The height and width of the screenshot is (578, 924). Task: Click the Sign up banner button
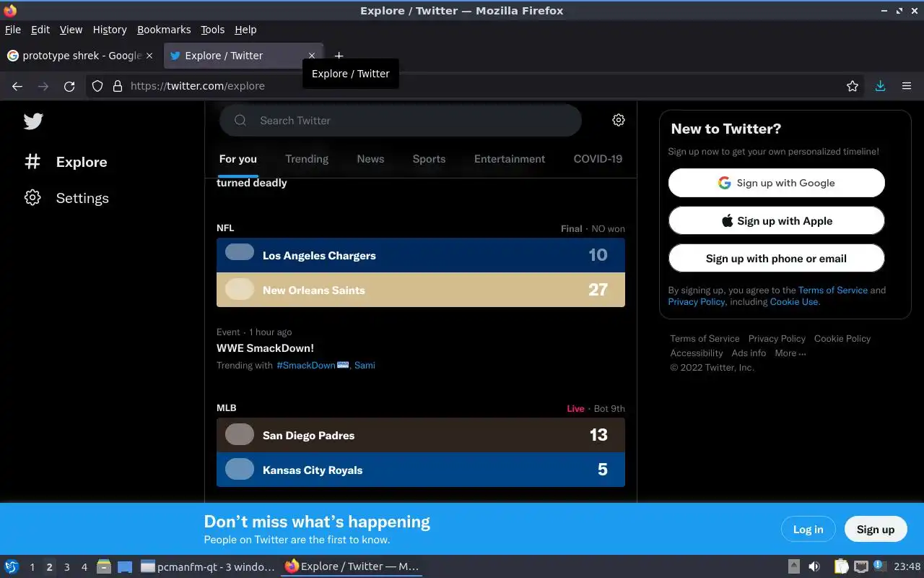(x=876, y=529)
